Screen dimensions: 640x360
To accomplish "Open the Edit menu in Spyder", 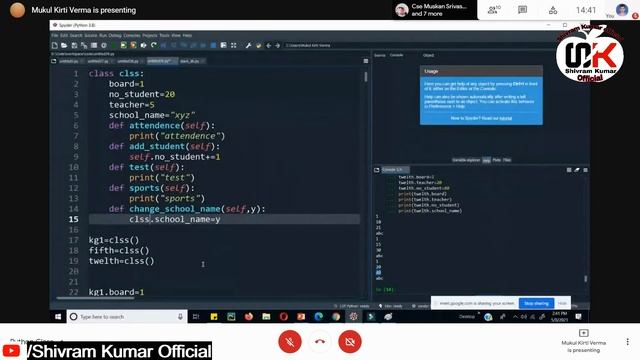I will coord(64,36).
